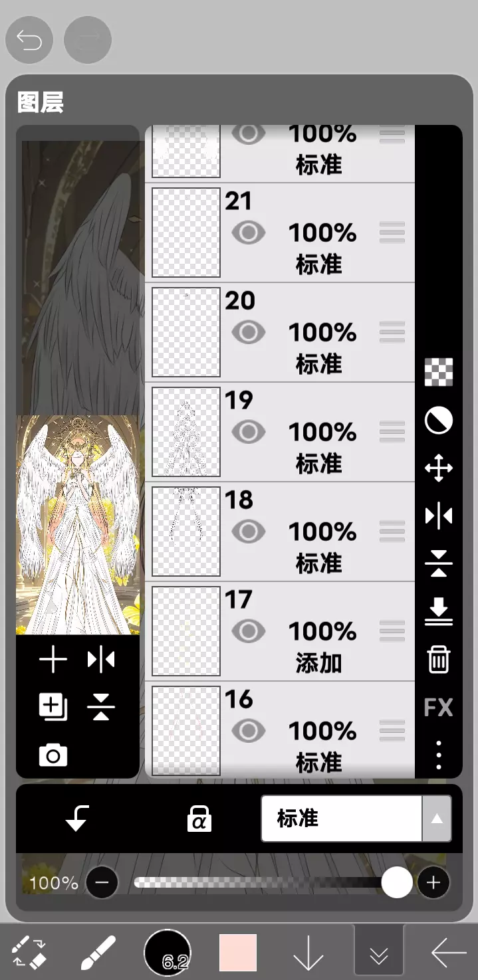Toggle visibility of layer 19
This screenshot has height=980, width=478.
coord(249,432)
